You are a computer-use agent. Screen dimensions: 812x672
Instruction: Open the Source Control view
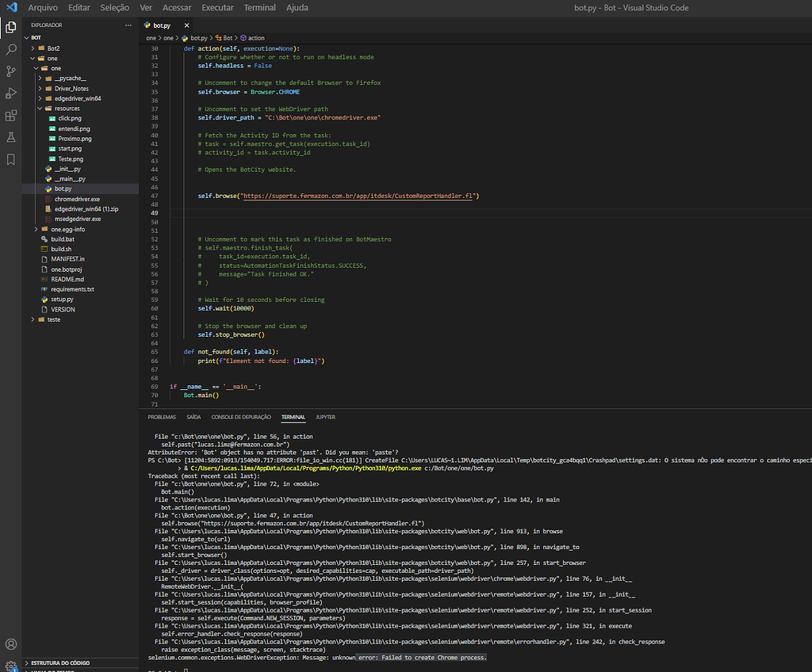(x=10, y=71)
